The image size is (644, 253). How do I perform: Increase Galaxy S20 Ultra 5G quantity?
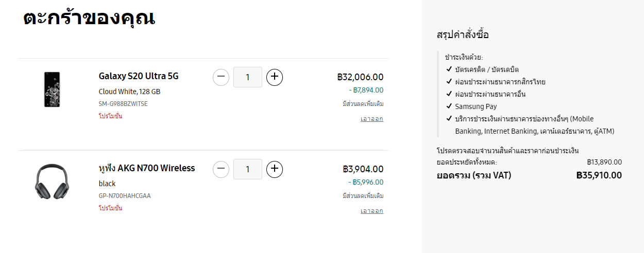tap(275, 77)
